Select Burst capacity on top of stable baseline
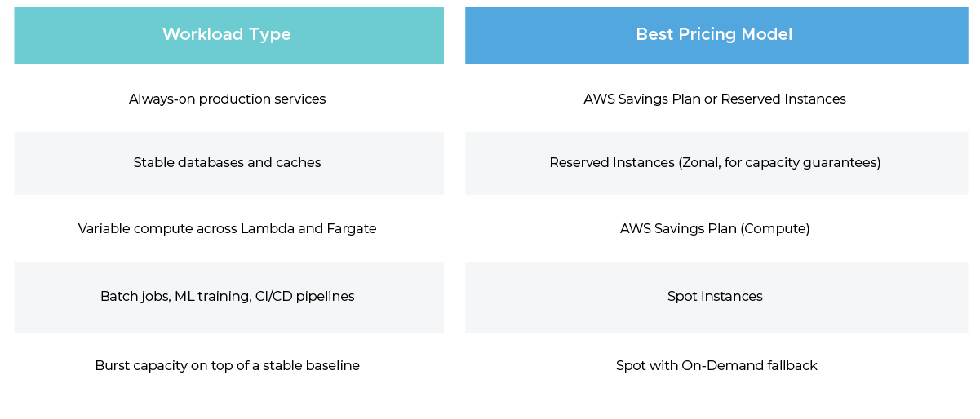980x419 pixels. point(228,365)
